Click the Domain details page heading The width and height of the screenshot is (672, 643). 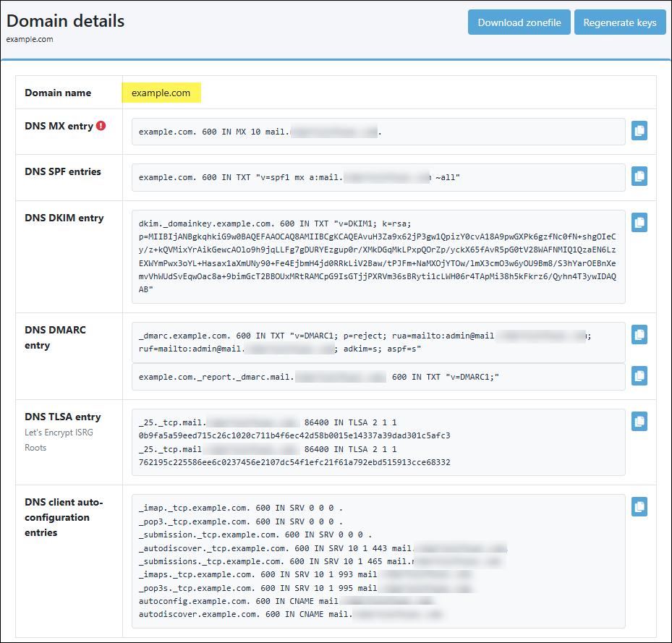(65, 21)
